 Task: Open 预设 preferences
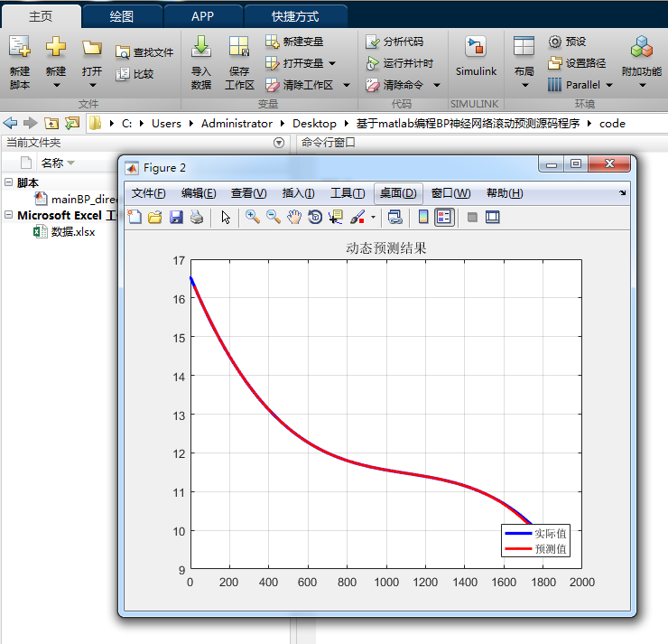coord(568,42)
